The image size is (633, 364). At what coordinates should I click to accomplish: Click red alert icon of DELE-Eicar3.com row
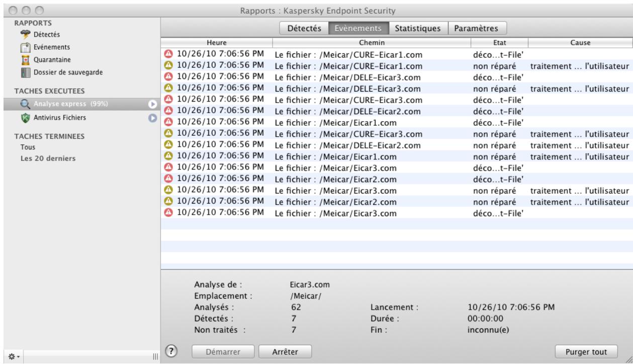[x=167, y=76]
